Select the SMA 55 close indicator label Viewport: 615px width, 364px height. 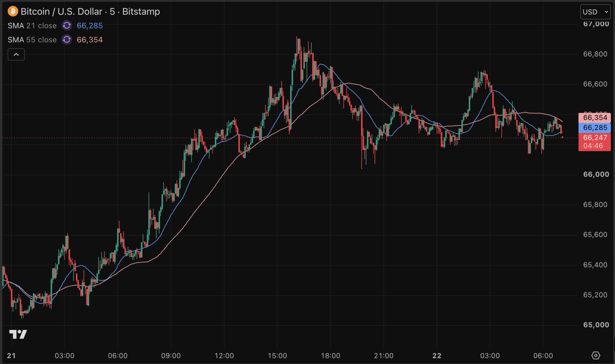(x=32, y=40)
